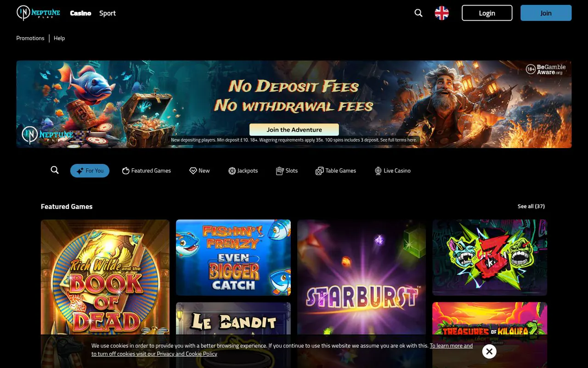The width and height of the screenshot is (588, 368).
Task: Open the green zombie monsters game thumbnail
Action: 490,258
